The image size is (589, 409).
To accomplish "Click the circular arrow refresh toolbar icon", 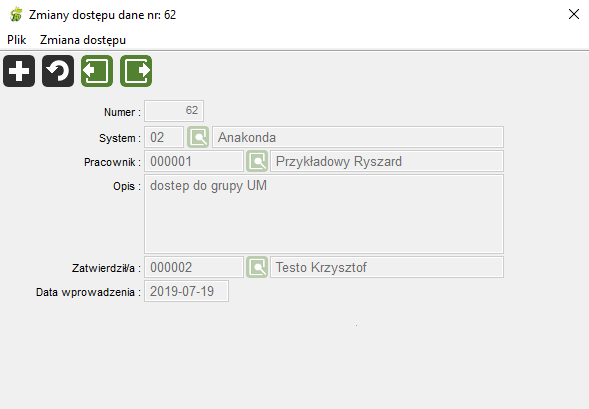I will click(58, 71).
